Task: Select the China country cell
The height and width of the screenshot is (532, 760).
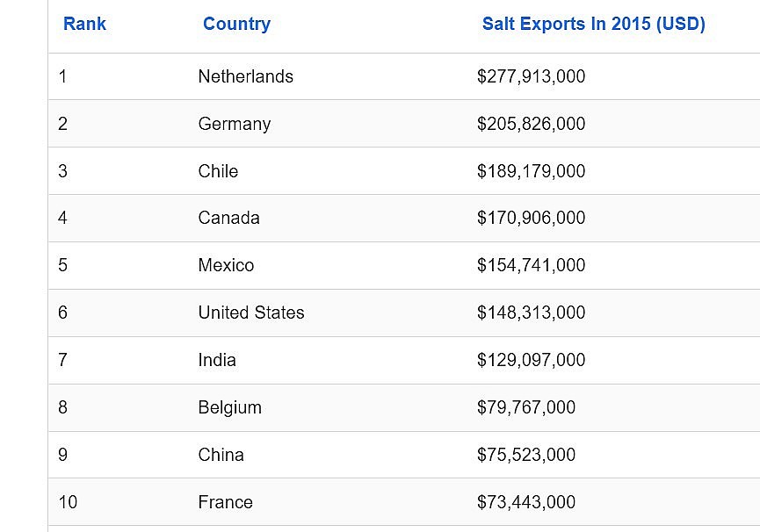Action: click(221, 455)
